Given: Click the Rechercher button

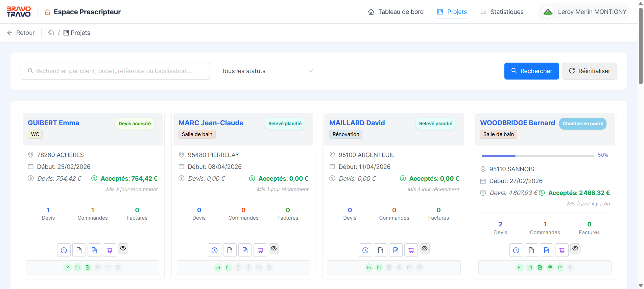Looking at the screenshot, I should pos(532,71).
